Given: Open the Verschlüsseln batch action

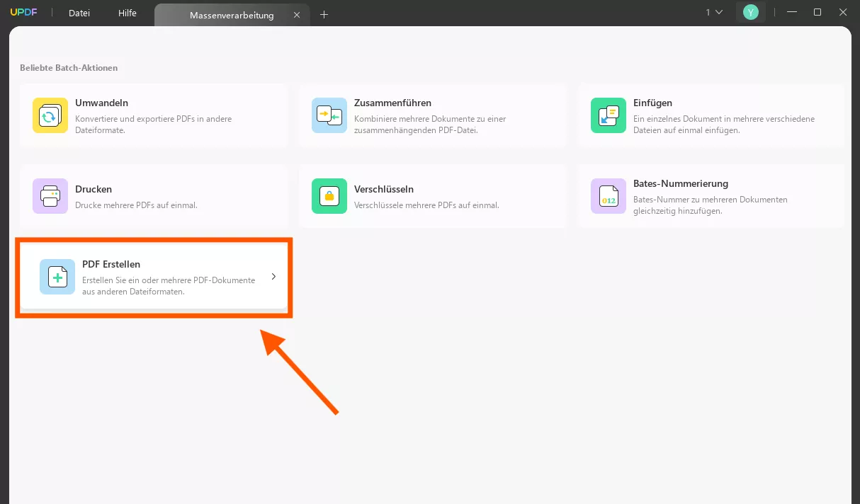Looking at the screenshot, I should coord(433,196).
